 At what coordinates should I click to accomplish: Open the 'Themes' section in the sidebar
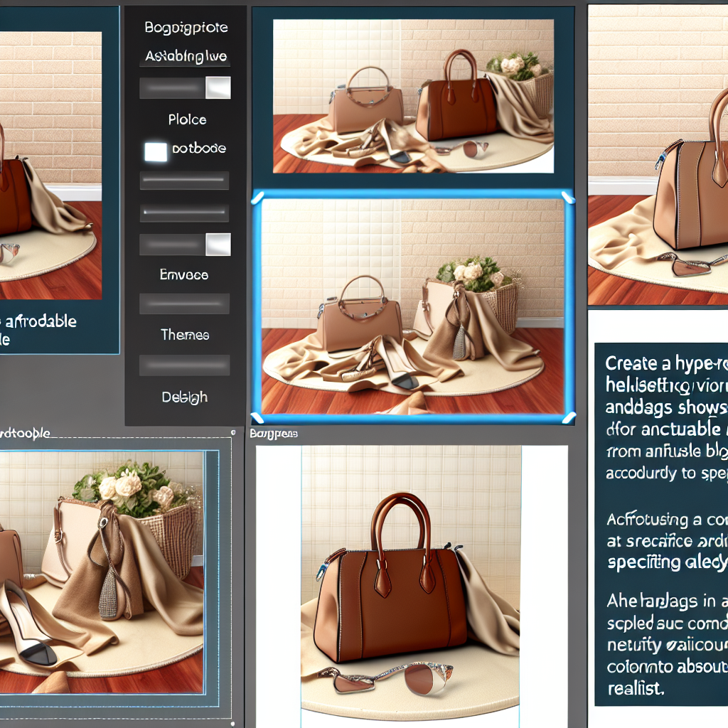click(185, 334)
